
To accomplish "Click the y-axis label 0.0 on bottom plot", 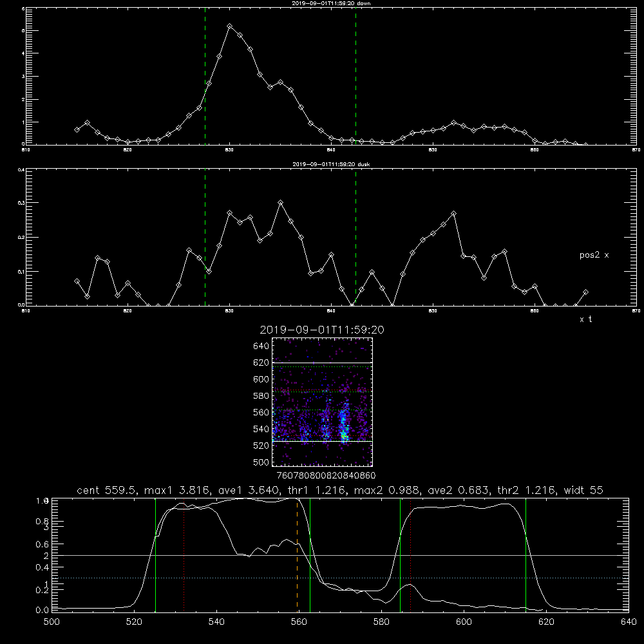I will 43,611.
